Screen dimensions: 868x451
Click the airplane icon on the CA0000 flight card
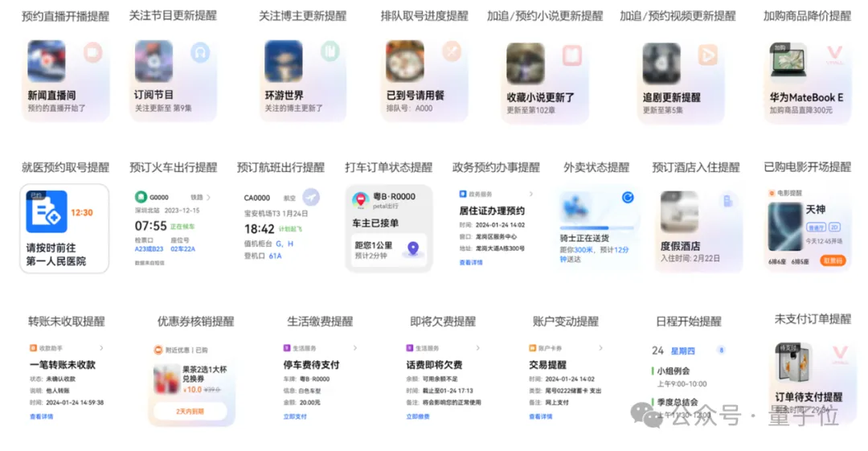tap(310, 197)
